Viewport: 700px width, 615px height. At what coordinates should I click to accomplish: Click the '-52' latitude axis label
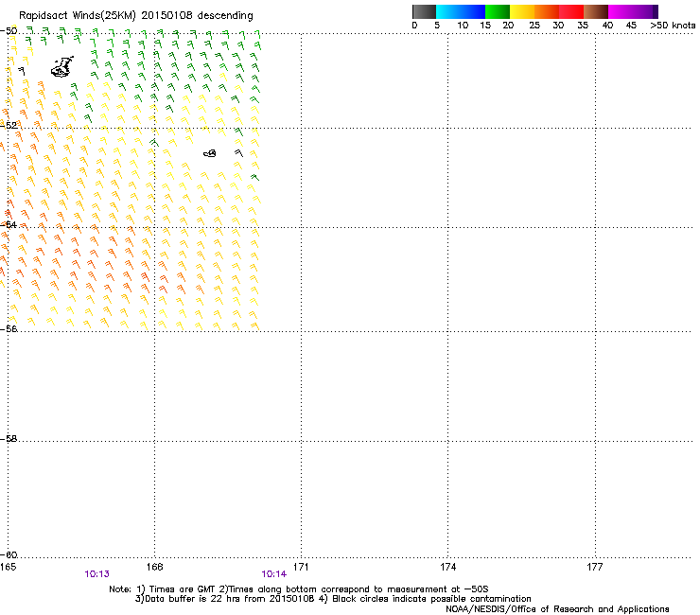[9, 125]
